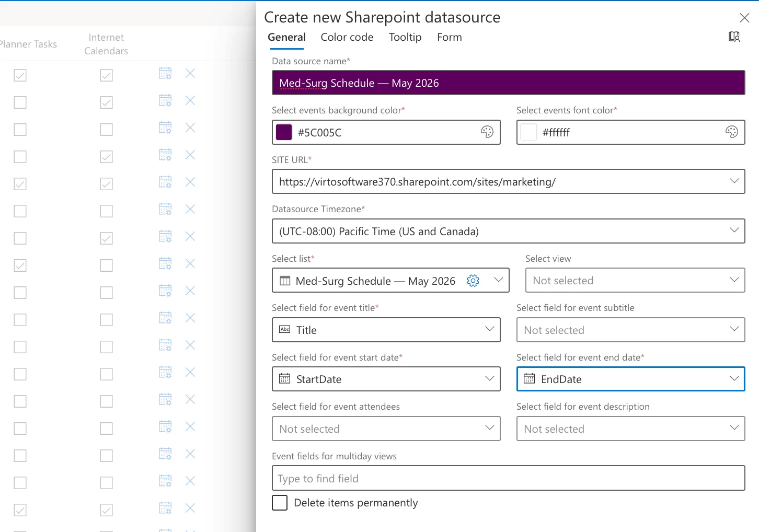The image size is (759, 532).
Task: Click the delete X in fifth background row
Action: pos(190,182)
